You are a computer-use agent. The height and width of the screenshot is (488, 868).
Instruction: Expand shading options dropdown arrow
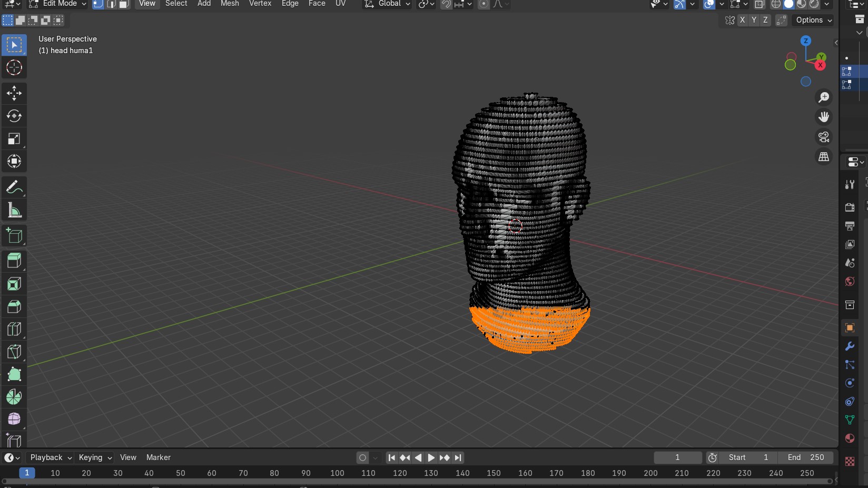coord(827,4)
